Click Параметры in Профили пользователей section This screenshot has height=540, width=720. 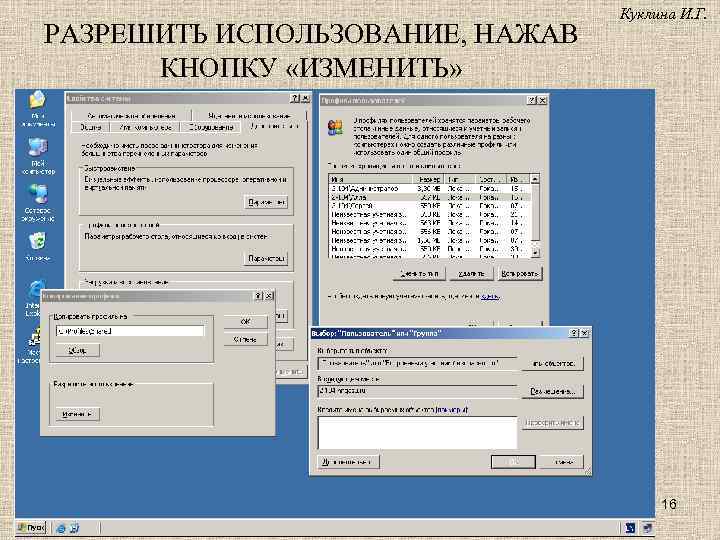click(x=266, y=259)
